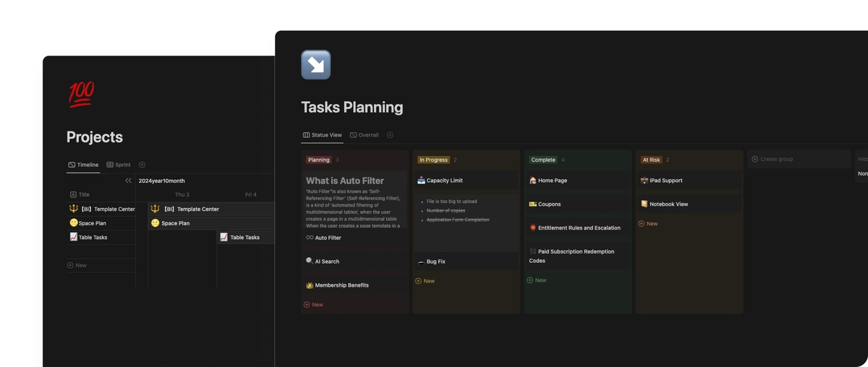Select the Timeline tab in Projects
Viewport: 868px width, 367px height.
pos(83,165)
